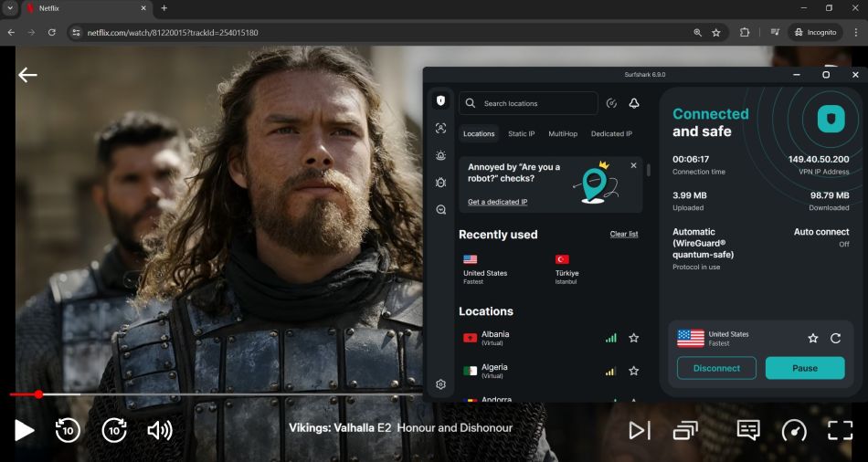This screenshot has width=868, height=462.
Task: Favorite Algeria with the star icon
Action: 634,371
